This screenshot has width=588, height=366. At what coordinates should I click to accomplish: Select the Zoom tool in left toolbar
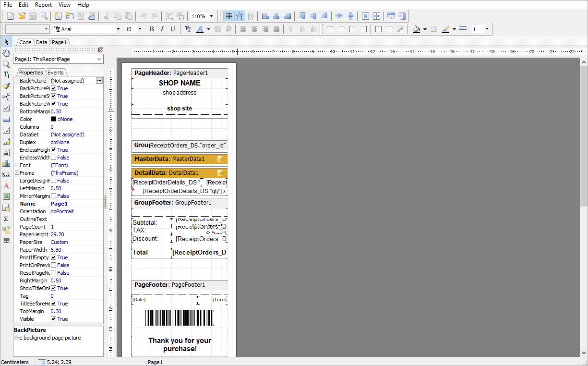coord(6,64)
